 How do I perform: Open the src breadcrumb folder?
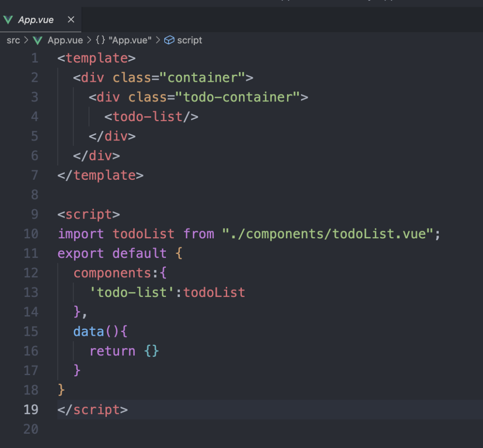point(13,40)
